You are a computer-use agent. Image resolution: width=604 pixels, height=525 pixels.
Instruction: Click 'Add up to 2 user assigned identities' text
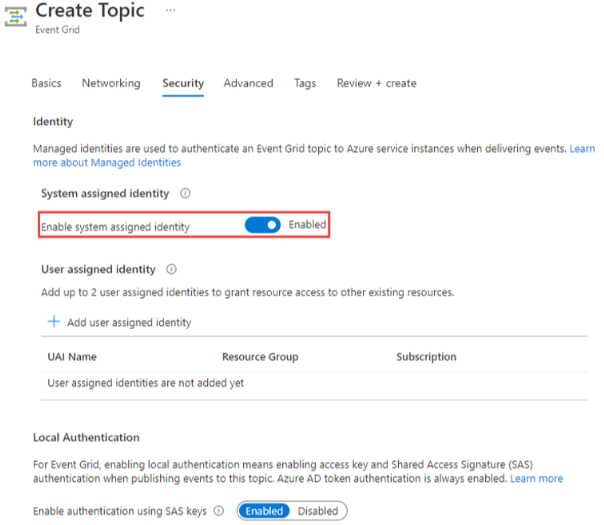pos(248,292)
